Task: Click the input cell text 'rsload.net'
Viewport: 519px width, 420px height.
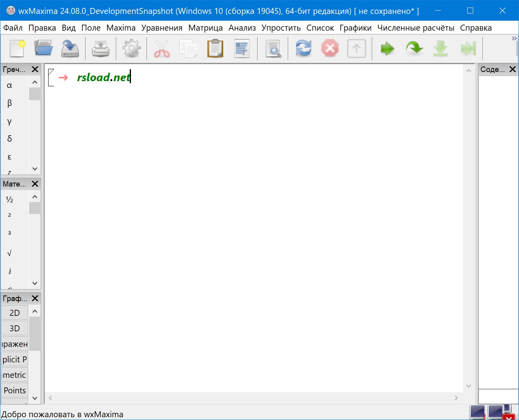Action: (103, 77)
